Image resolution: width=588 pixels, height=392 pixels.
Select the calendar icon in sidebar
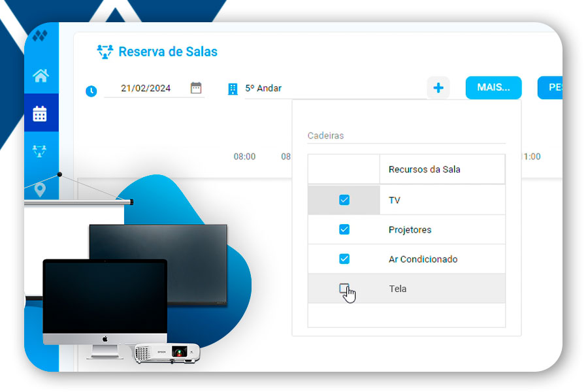[x=40, y=114]
